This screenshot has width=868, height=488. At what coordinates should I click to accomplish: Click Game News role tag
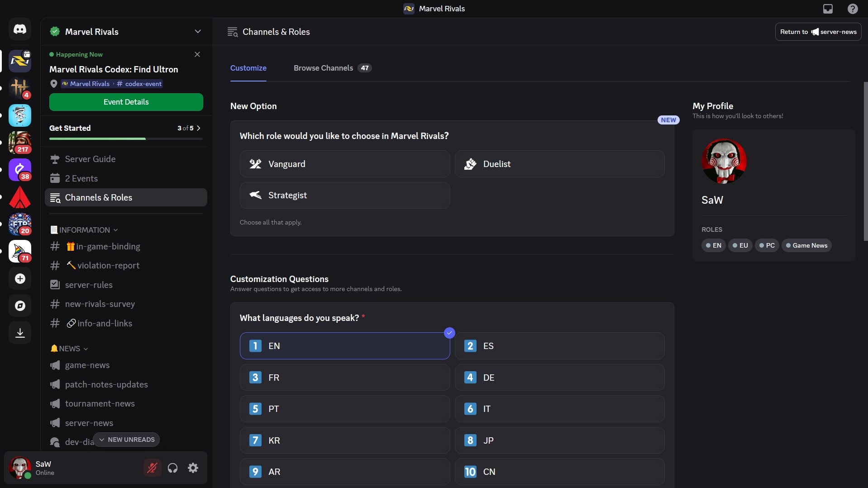[x=806, y=245]
